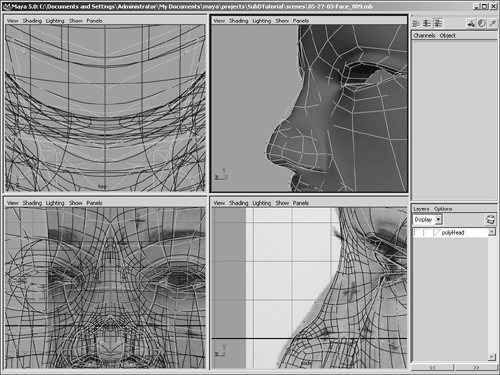Maximize the Maya window

tap(484, 6)
